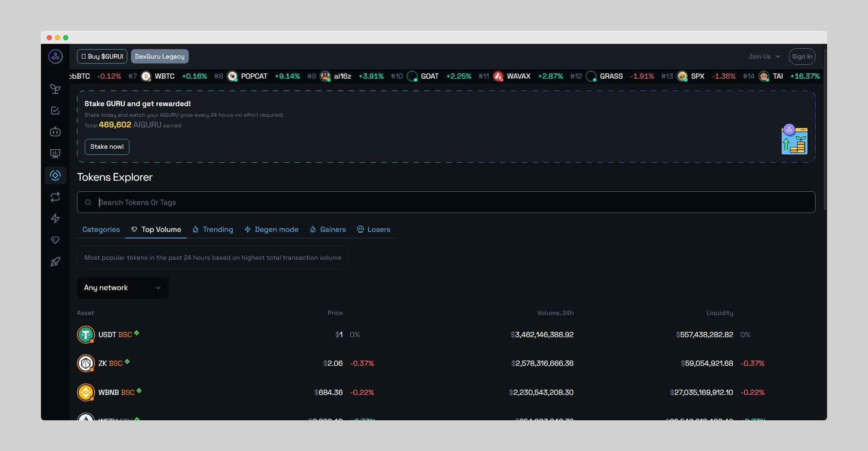Switch to the Degen mode tab
The width and height of the screenshot is (868, 451).
coord(271,229)
